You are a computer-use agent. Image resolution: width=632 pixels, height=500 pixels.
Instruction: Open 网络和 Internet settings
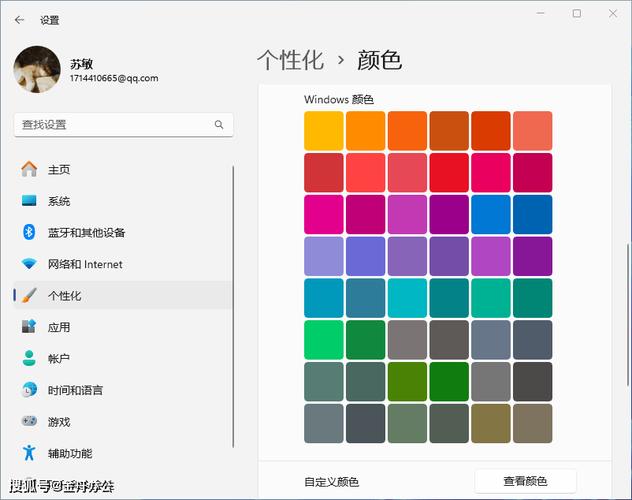[123, 264]
